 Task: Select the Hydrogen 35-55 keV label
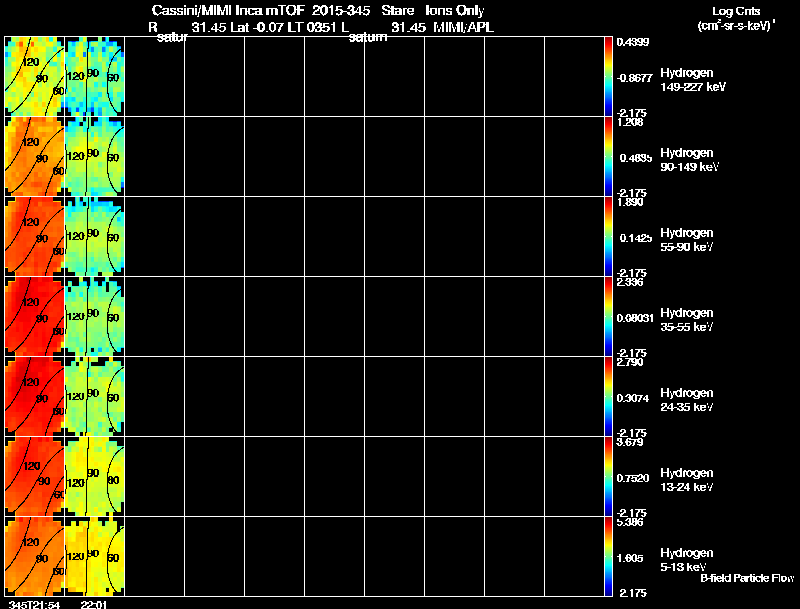(x=687, y=320)
